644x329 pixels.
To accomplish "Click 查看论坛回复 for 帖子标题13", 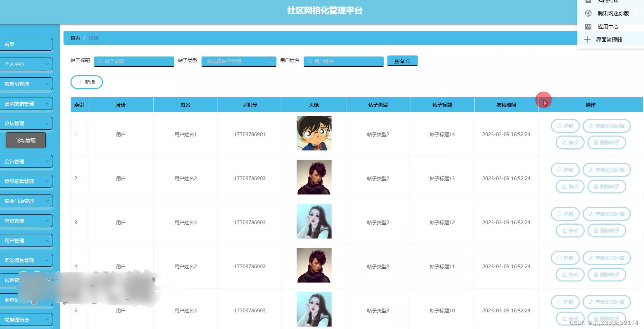I will (x=607, y=170).
